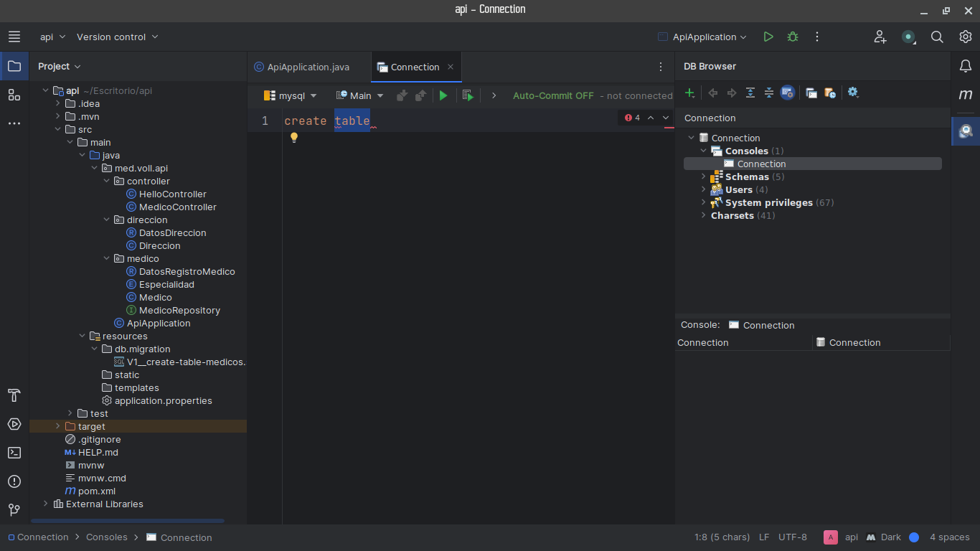Open Project view options dropdown
Viewport: 980px width, 551px height.
pos(60,66)
